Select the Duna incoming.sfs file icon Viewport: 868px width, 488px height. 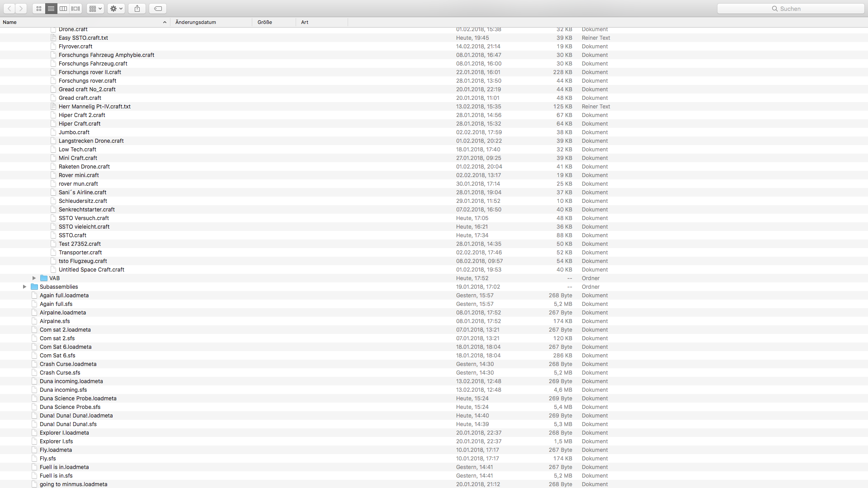click(x=34, y=390)
